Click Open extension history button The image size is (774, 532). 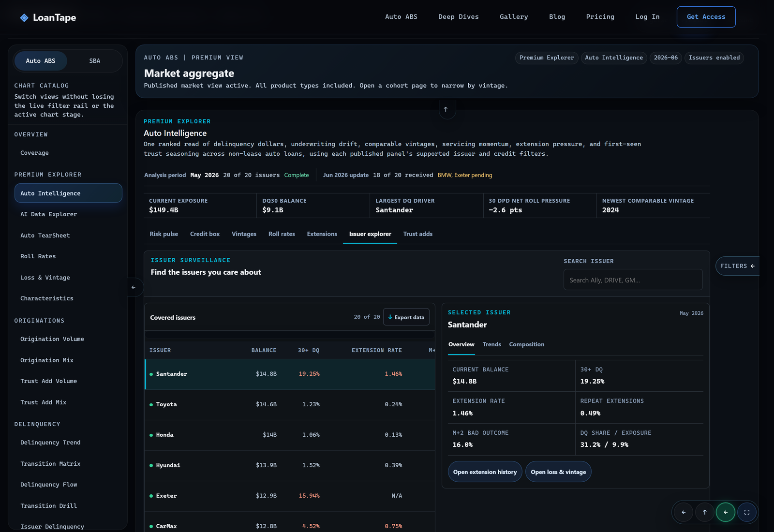coord(485,472)
